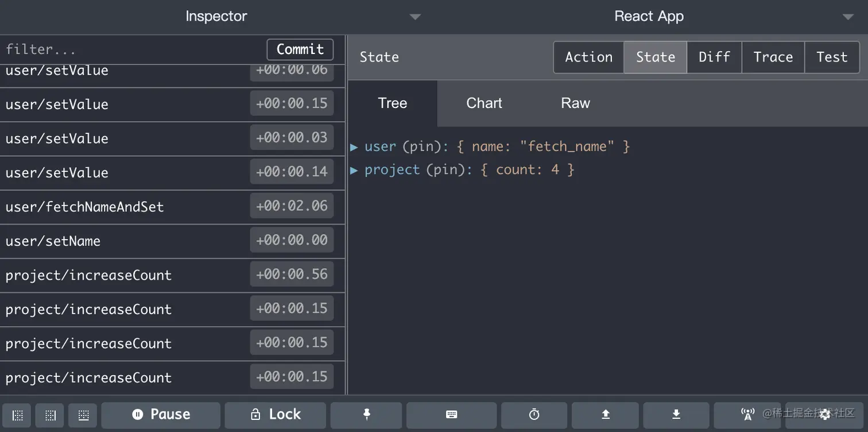Select the user/fetchNameAndSet action entry
This screenshot has height=432, width=868.
[85, 207]
